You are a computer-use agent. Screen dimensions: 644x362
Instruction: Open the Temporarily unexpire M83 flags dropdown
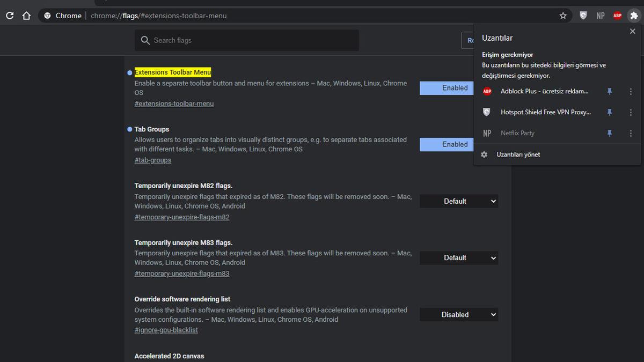coord(459,258)
